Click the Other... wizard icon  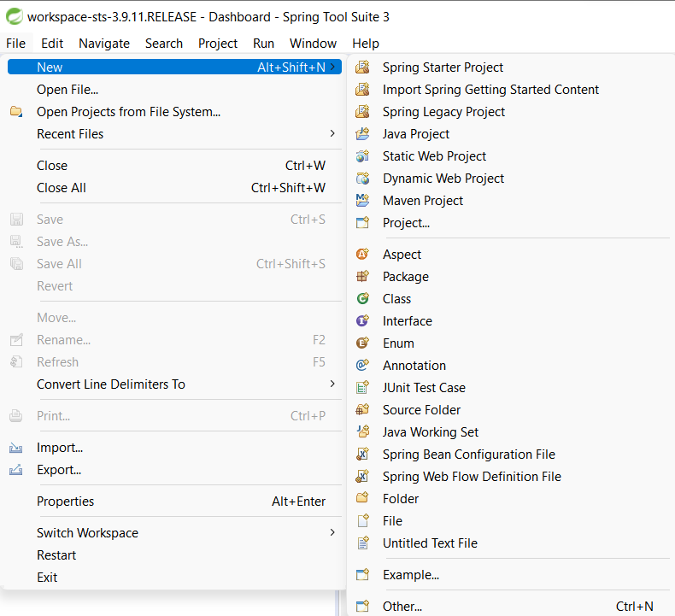click(362, 606)
